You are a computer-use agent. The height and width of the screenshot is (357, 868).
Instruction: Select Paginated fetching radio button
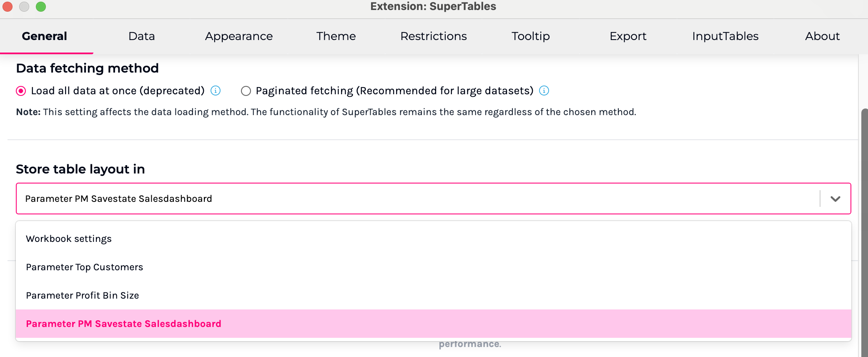[246, 91]
